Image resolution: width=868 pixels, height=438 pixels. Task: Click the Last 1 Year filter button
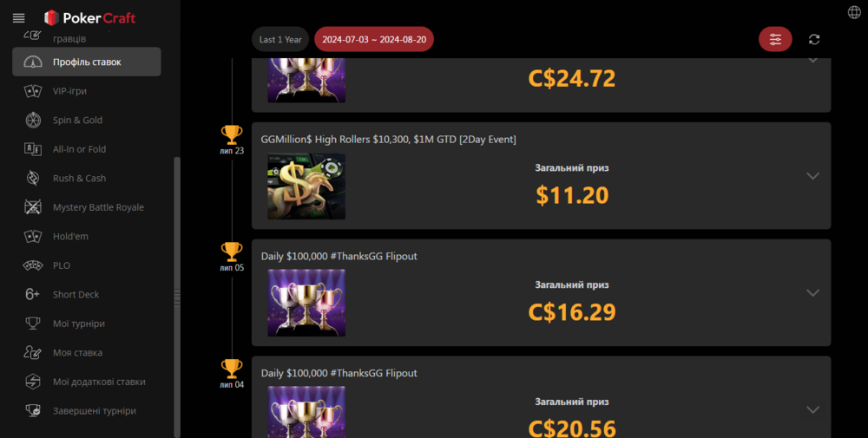click(x=280, y=39)
